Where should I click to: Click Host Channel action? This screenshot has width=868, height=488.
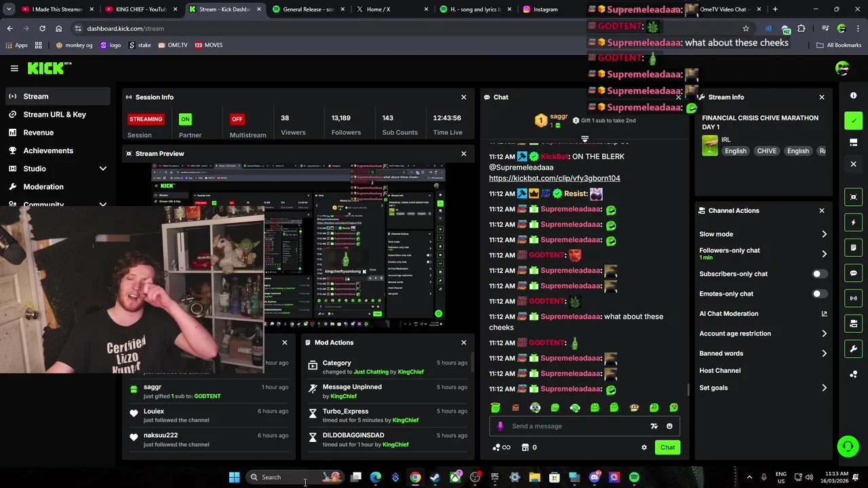(720, 371)
